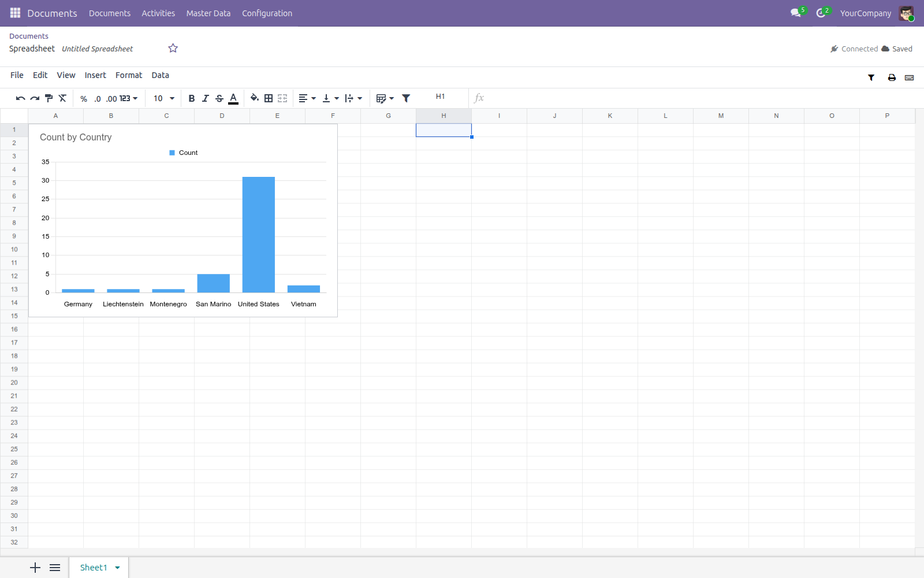Click the United States bar
Viewport: 924px width, 578px height.
(x=259, y=235)
